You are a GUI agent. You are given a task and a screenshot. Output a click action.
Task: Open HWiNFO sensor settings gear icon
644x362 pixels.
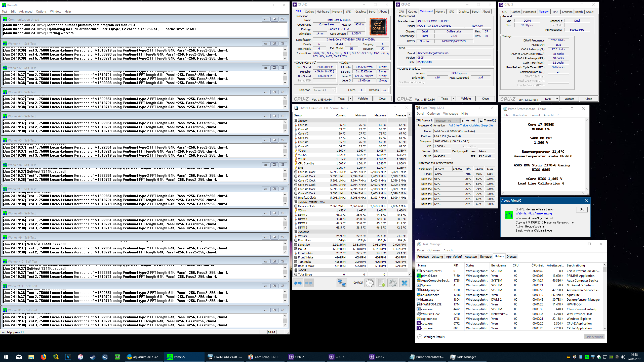[x=392, y=283]
